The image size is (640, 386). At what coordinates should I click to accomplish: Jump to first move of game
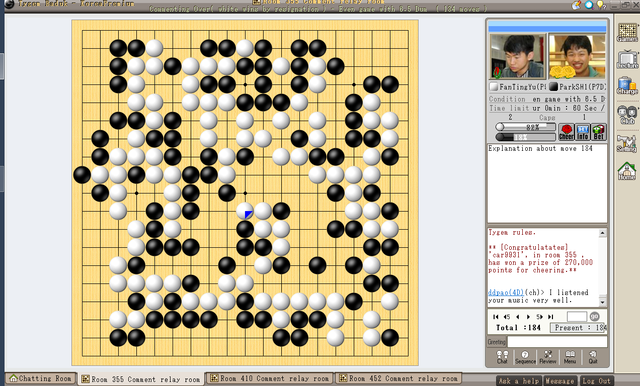point(496,317)
